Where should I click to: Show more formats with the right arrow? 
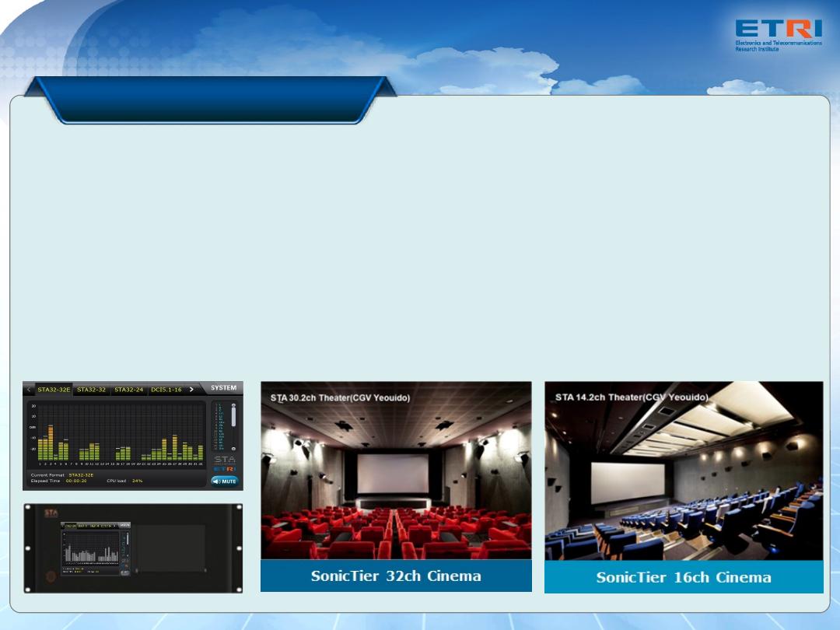(191, 390)
